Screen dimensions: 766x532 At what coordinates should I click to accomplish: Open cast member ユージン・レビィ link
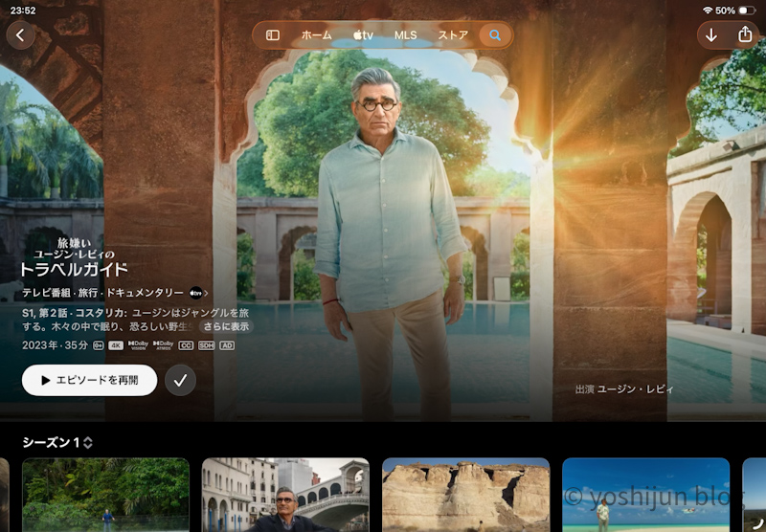click(x=635, y=389)
